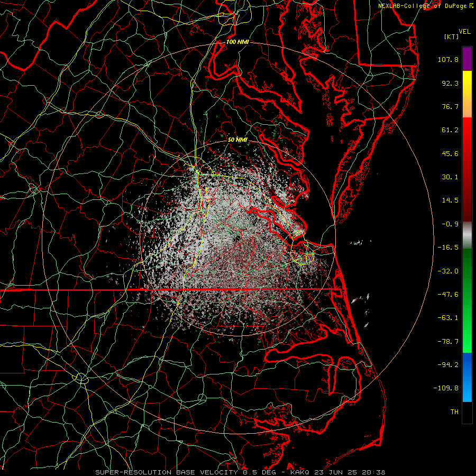Click the 100 NMI range ring label
The image size is (476, 476).
coord(237,42)
